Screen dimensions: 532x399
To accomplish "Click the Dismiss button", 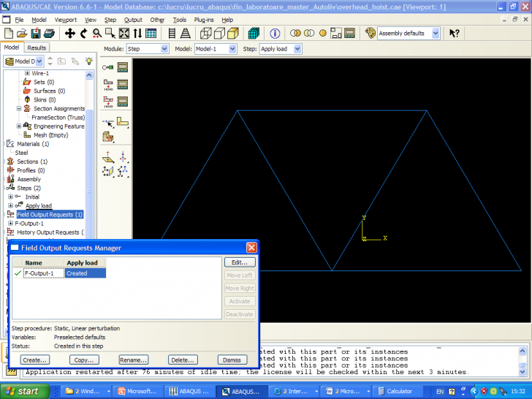I will tap(232, 360).
